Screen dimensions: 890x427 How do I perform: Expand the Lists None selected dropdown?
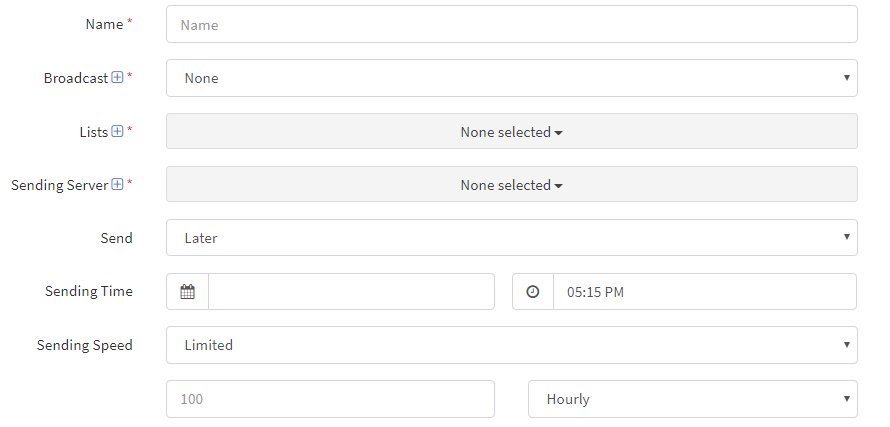click(511, 131)
